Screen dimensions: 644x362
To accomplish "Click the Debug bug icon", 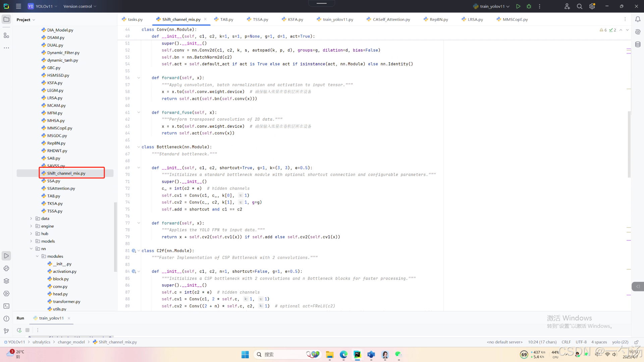I will tap(529, 6).
